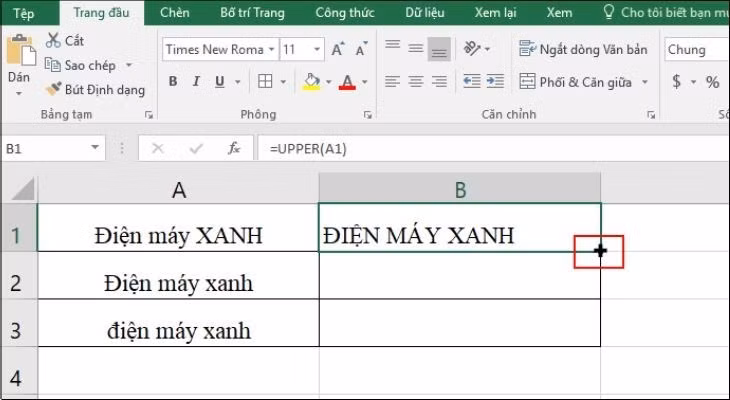
Task: Click the select-all corner triangle
Action: (22, 189)
